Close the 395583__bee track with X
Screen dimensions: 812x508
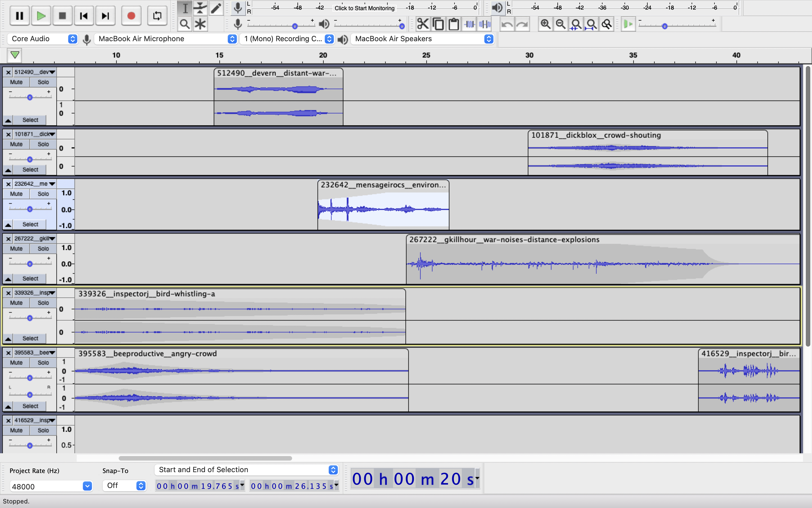[8, 352]
